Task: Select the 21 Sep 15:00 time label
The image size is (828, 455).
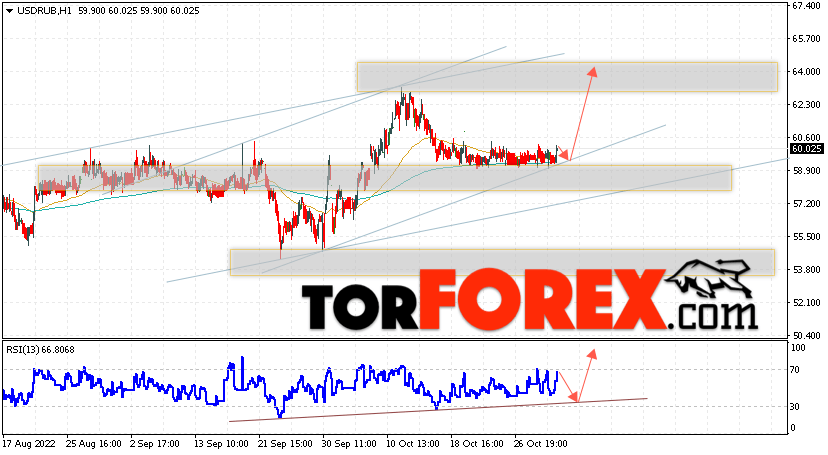Action: tap(285, 444)
